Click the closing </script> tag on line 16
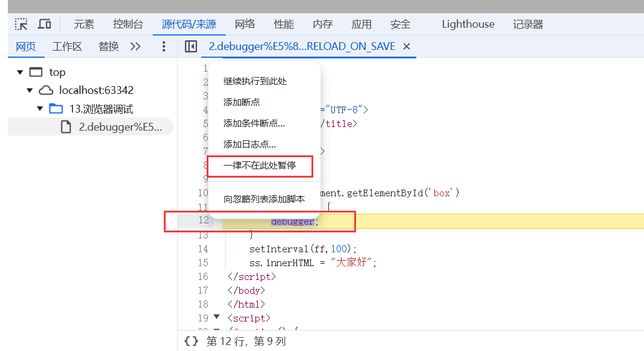Image resolution: width=644 pixels, height=351 pixels. click(251, 277)
